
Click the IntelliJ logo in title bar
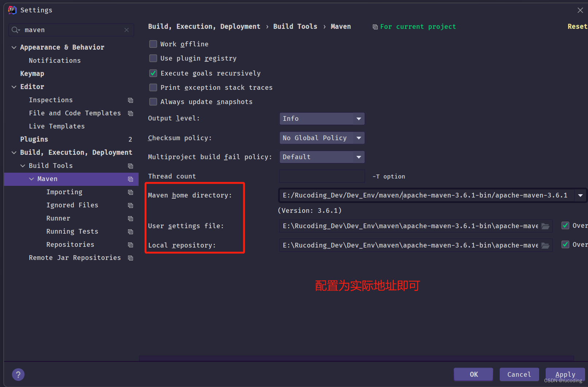pyautogui.click(x=12, y=10)
